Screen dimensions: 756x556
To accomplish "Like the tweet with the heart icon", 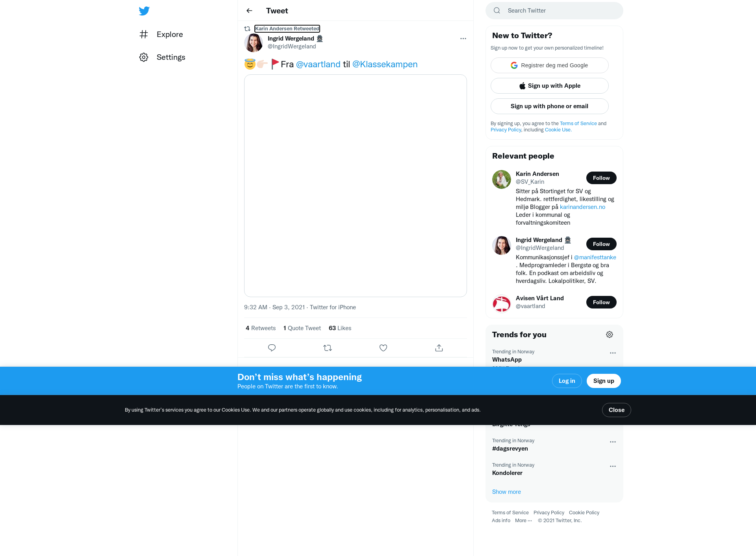I will [x=383, y=348].
